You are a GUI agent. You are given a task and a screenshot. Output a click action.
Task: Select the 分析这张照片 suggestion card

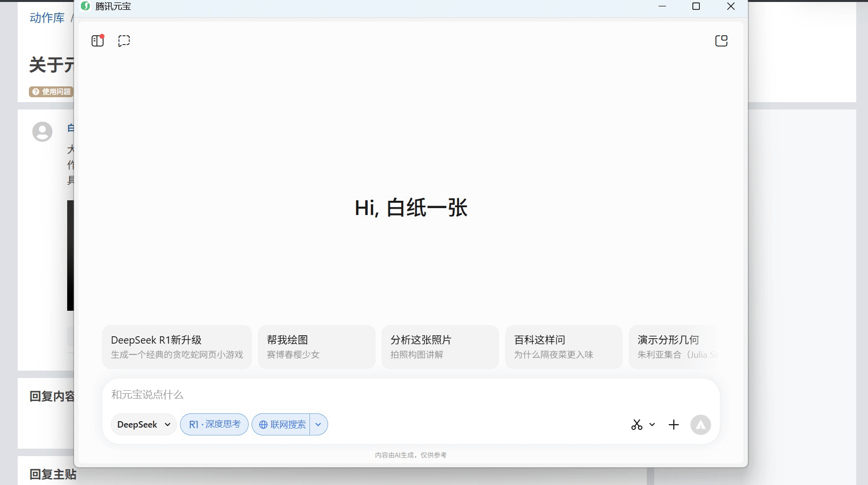point(440,347)
